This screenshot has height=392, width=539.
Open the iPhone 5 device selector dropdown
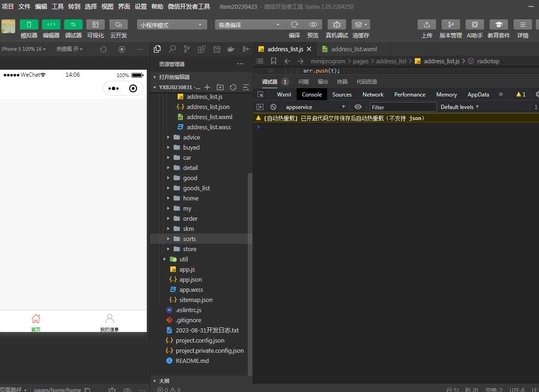point(24,49)
